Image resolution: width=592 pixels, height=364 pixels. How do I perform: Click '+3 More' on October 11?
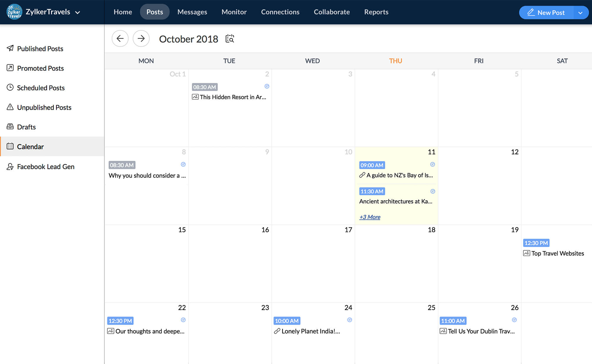pyautogui.click(x=370, y=217)
